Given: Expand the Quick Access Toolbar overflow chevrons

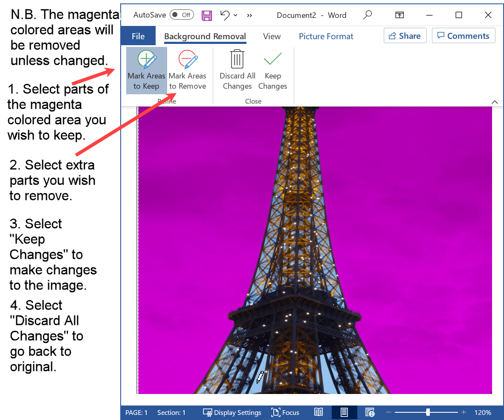Looking at the screenshot, I should [249, 15].
